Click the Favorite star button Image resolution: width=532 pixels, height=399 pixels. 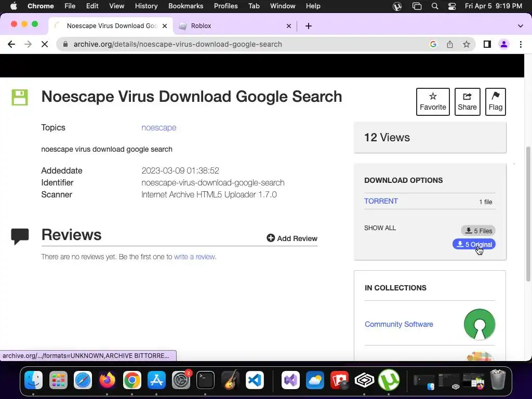pyautogui.click(x=433, y=102)
